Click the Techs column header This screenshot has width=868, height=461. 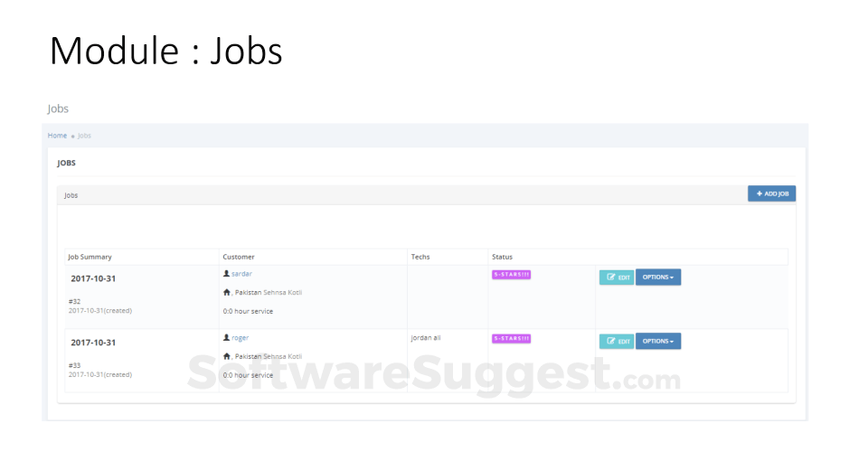[420, 257]
